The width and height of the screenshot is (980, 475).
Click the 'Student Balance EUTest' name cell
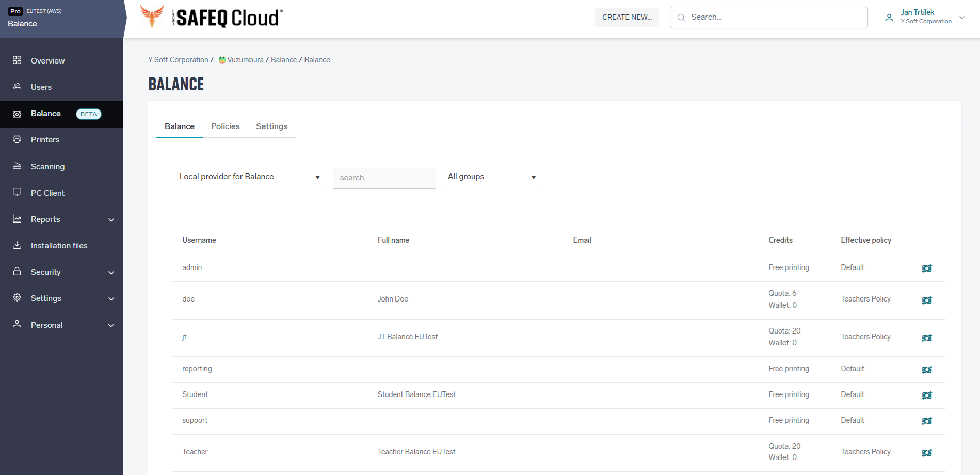(x=416, y=394)
